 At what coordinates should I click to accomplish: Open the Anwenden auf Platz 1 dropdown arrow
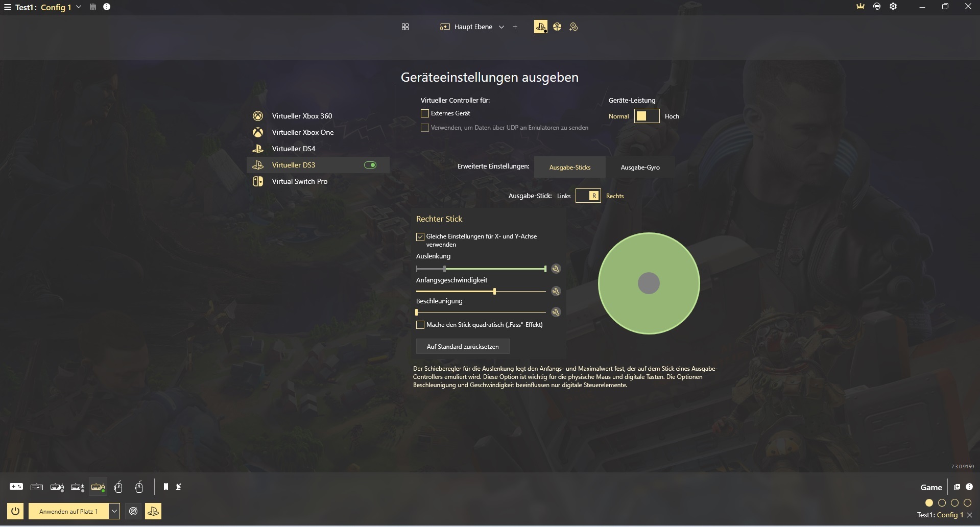point(114,511)
